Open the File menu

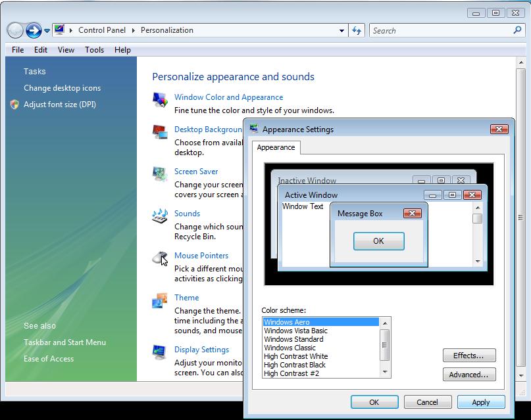coord(18,50)
